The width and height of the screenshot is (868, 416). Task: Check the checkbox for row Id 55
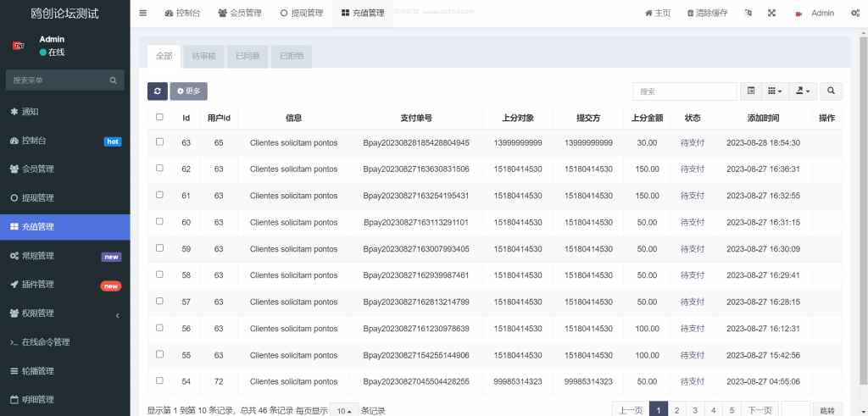(x=159, y=354)
